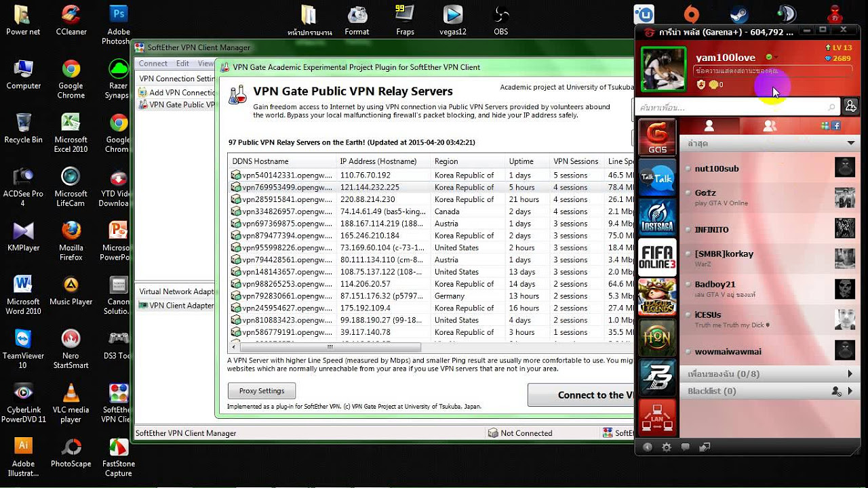Viewport: 868px width, 488px height.
Task: Open the GAS game tile in Garena
Action: click(657, 138)
